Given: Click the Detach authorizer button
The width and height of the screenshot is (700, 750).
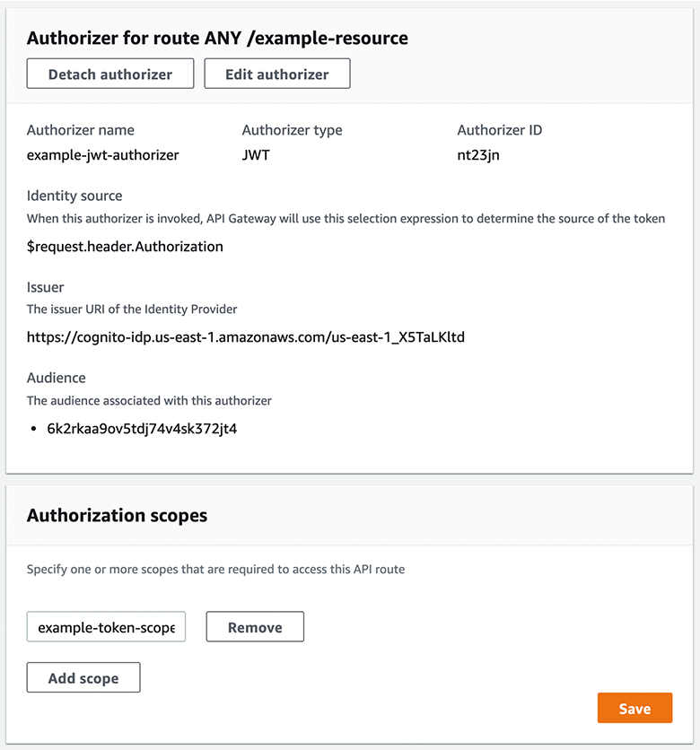Looking at the screenshot, I should tap(110, 74).
